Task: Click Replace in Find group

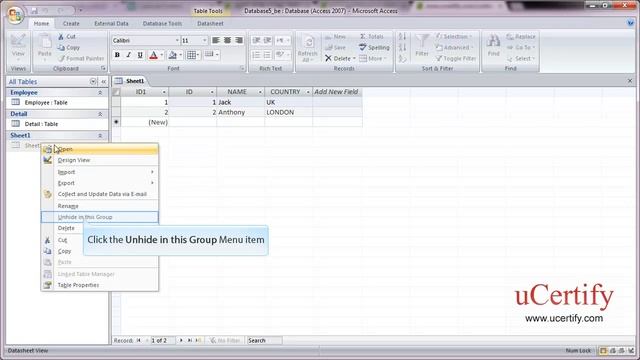Action: click(x=521, y=36)
